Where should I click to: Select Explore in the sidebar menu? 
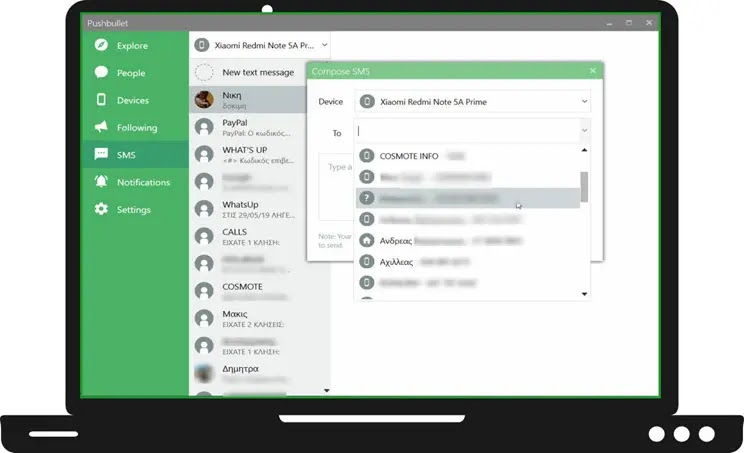pos(135,46)
